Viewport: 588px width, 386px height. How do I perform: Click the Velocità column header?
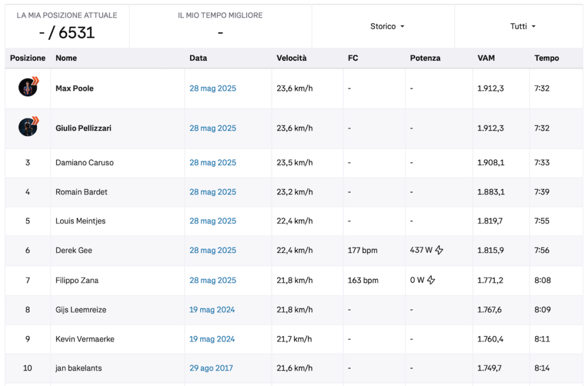[292, 58]
